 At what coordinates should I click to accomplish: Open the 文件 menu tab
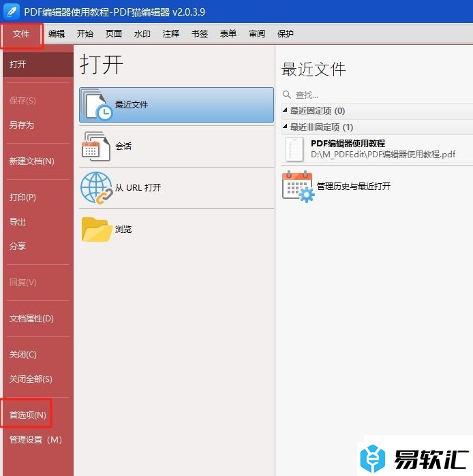pos(21,33)
